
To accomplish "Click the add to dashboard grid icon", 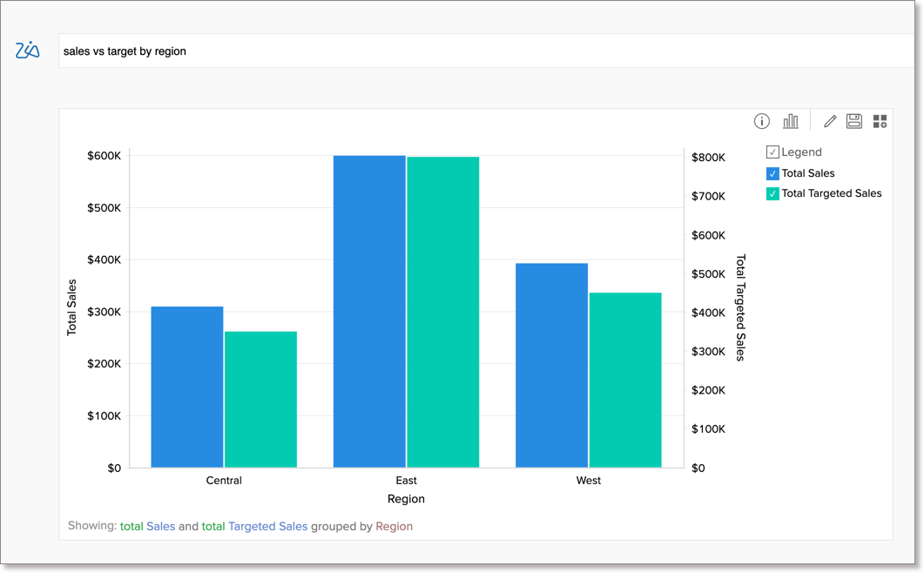I will [x=880, y=121].
